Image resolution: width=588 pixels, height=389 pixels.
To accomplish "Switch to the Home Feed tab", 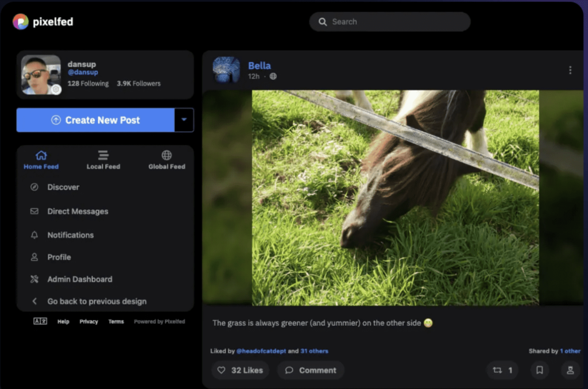I will (x=41, y=160).
